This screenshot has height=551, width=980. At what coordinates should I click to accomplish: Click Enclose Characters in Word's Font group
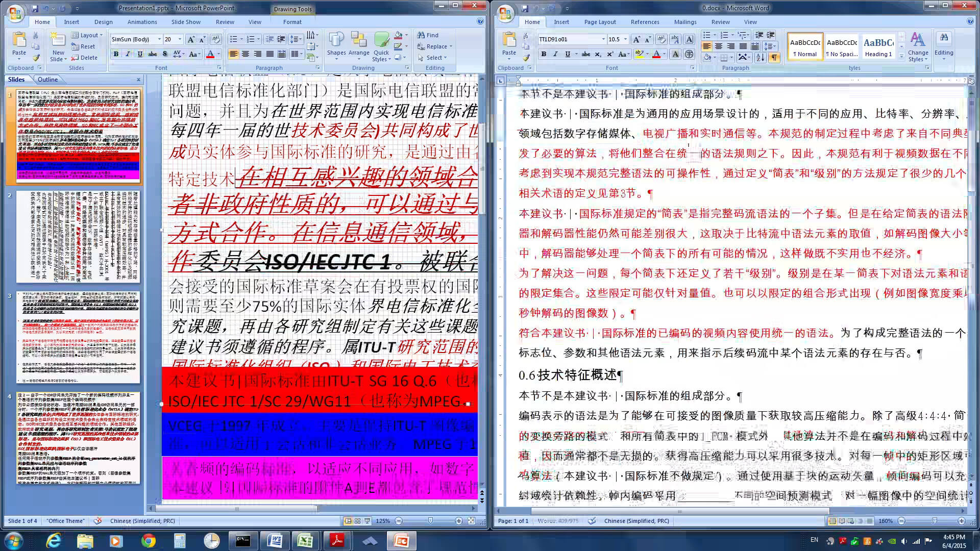point(689,54)
